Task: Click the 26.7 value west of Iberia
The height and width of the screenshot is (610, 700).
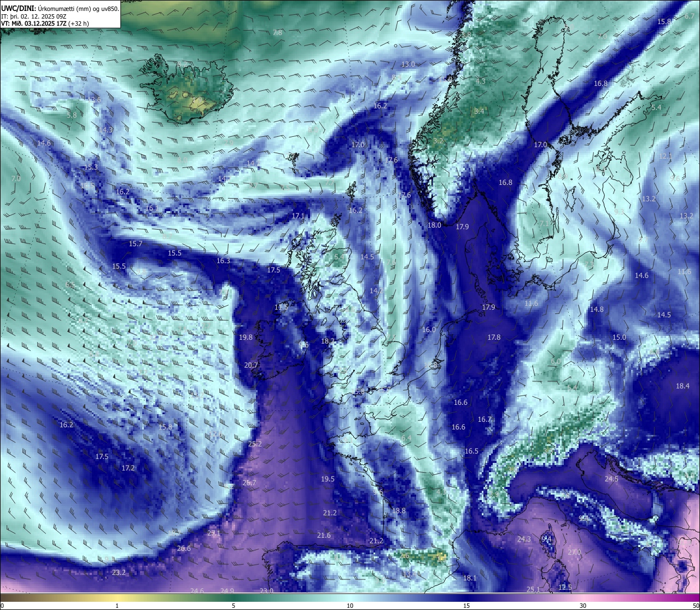Action: (x=249, y=483)
